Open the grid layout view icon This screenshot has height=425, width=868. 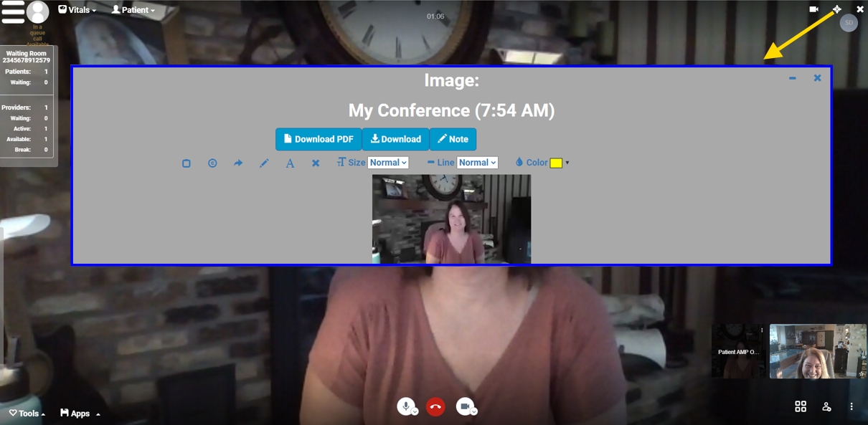(801, 406)
